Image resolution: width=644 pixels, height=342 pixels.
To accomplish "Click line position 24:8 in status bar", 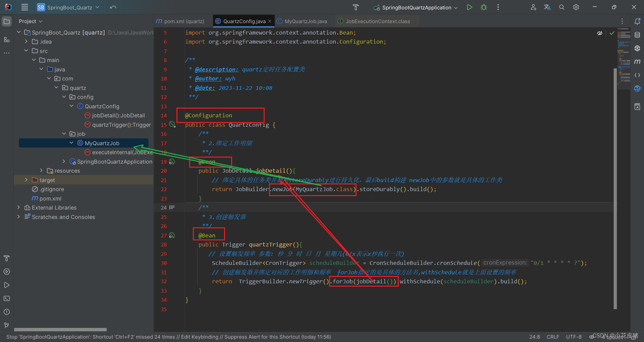I will pyautogui.click(x=535, y=337).
